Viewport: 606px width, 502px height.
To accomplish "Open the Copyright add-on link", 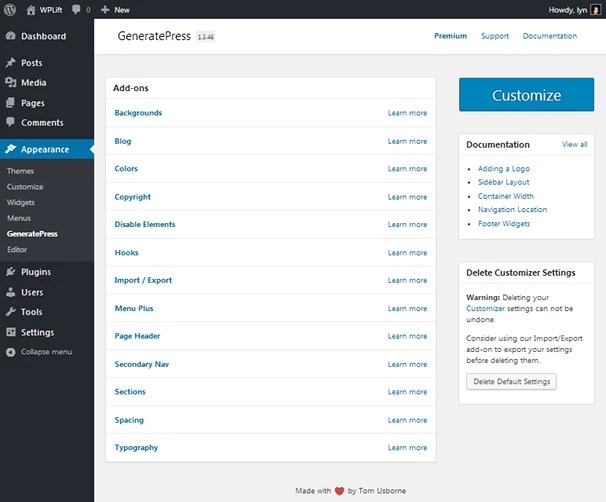I will click(x=133, y=197).
